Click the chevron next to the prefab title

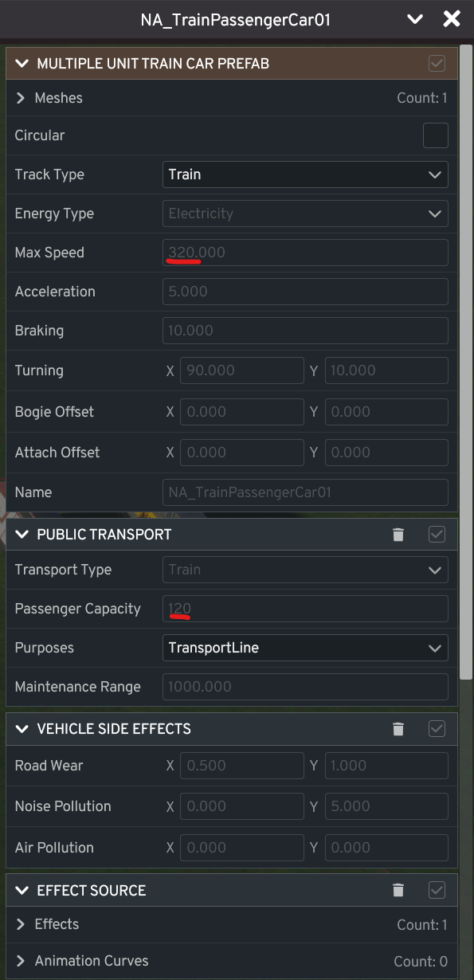[415, 18]
